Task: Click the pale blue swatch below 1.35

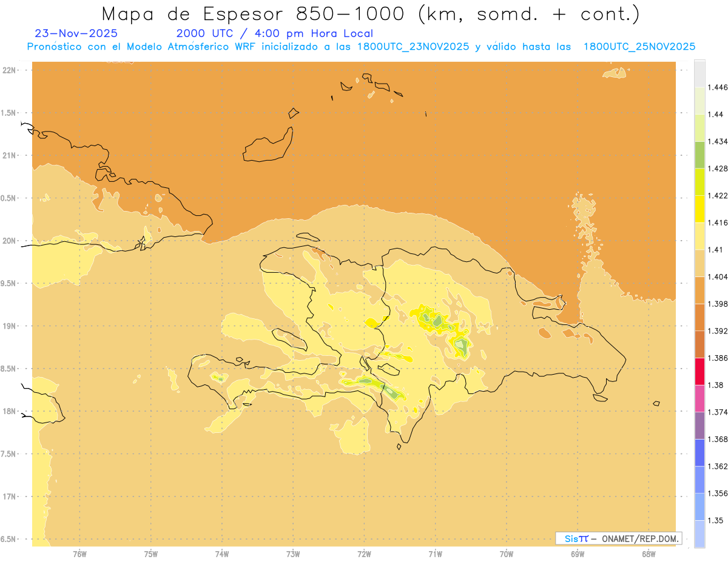Action: click(699, 534)
